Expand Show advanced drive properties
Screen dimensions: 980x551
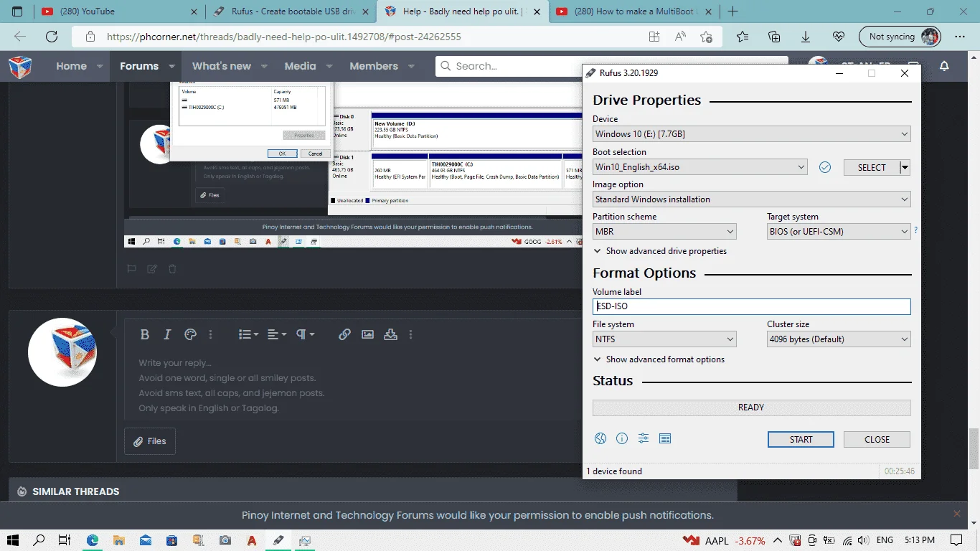660,251
